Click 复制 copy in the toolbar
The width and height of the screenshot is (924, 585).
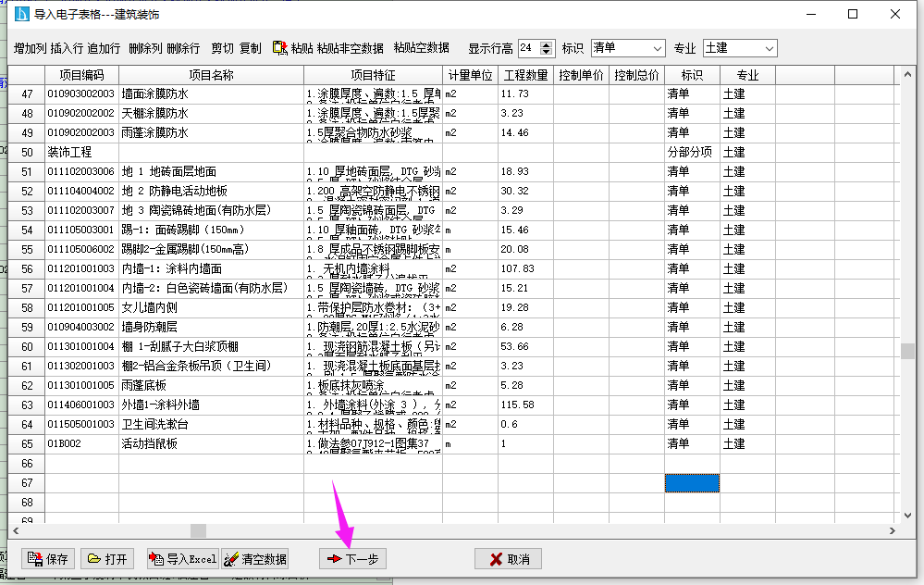tap(251, 48)
